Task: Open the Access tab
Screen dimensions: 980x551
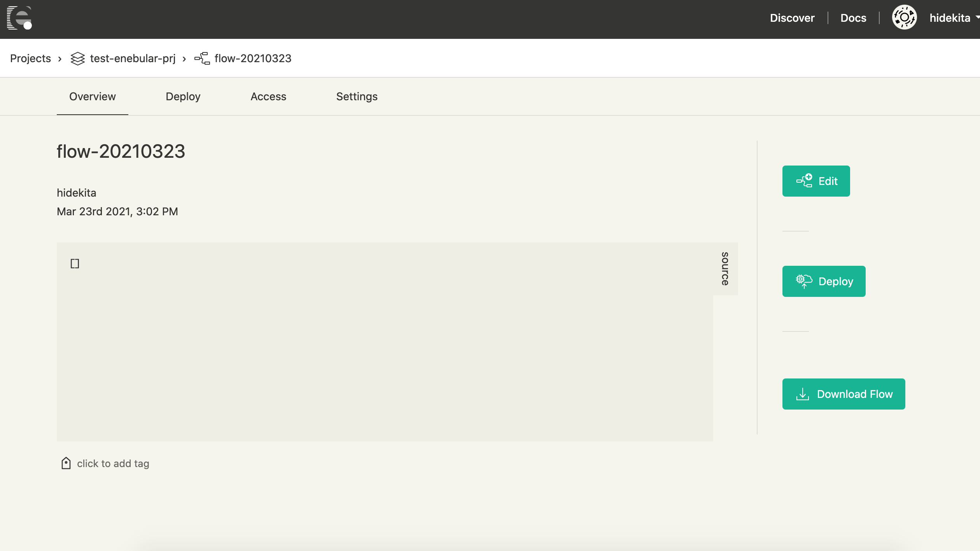Action: pyautogui.click(x=268, y=96)
